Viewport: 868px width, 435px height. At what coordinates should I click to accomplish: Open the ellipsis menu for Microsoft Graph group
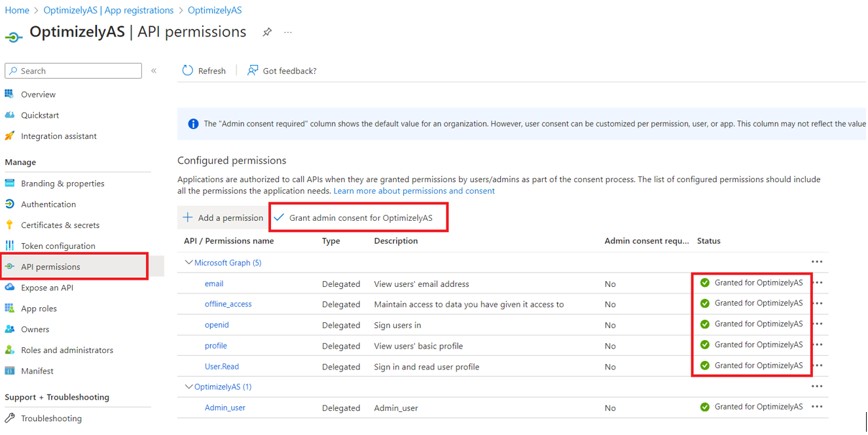tap(817, 262)
